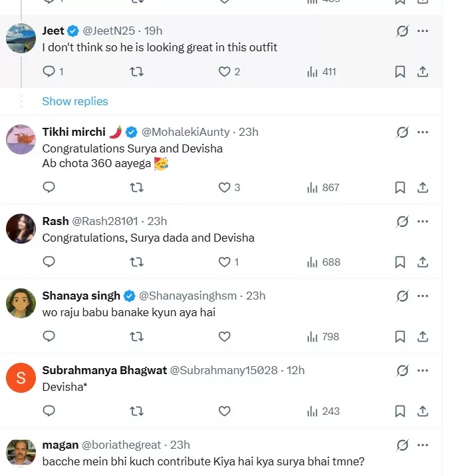Like Rash's congratulations tweet
The height and width of the screenshot is (476, 455).
coord(224,262)
